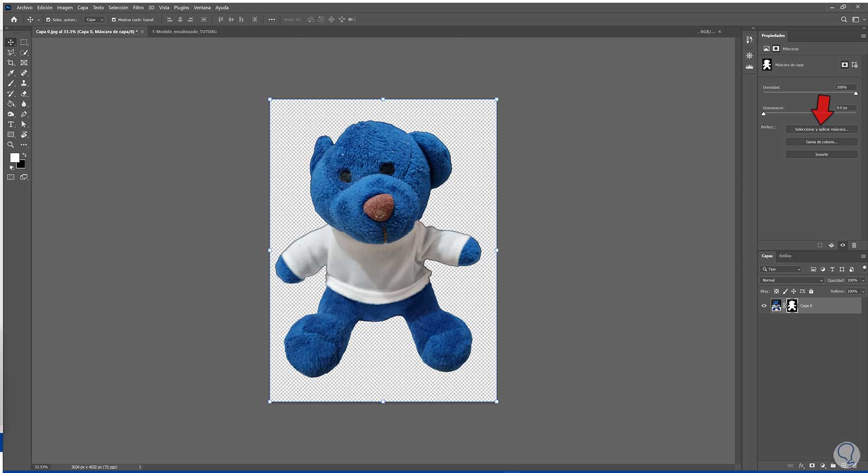The width and height of the screenshot is (868, 473).
Task: Select the Rectangular Marquee tool
Action: pyautogui.click(x=24, y=42)
